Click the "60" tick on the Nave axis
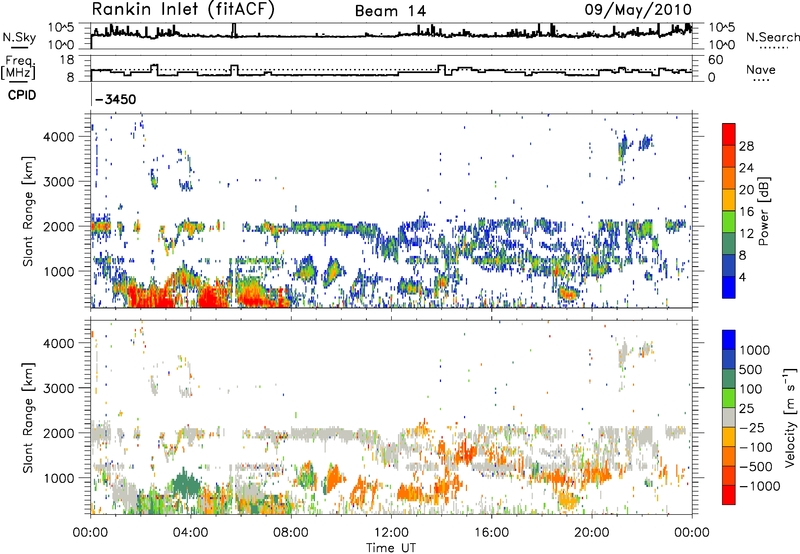 (x=716, y=60)
